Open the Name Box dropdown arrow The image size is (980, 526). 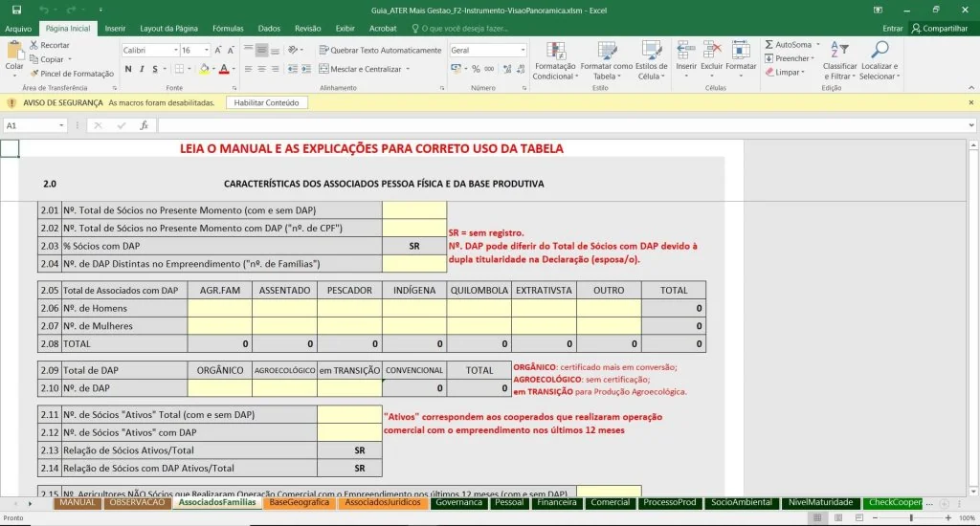coord(61,125)
